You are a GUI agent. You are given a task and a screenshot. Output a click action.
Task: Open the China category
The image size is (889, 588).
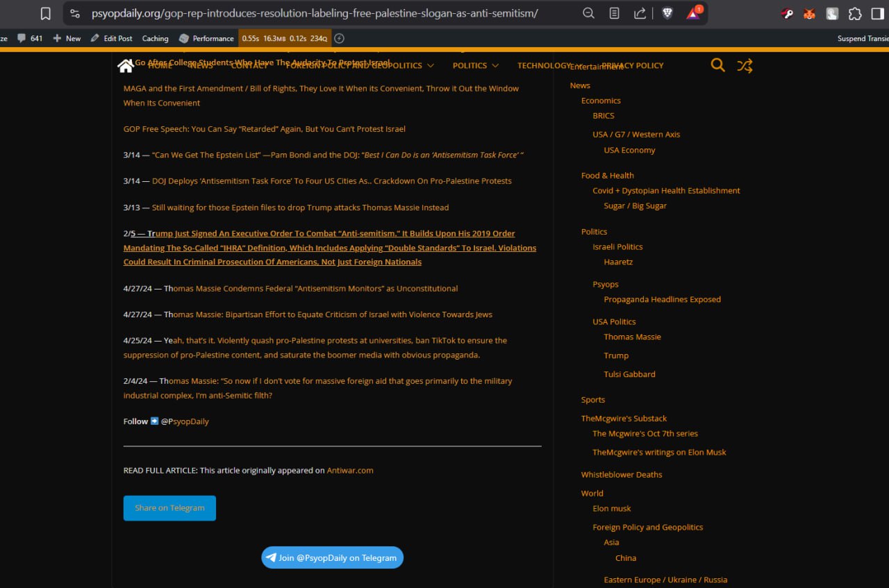[x=626, y=558]
